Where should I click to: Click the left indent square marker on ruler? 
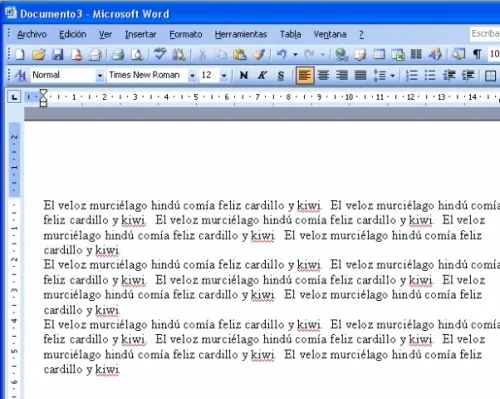point(43,104)
